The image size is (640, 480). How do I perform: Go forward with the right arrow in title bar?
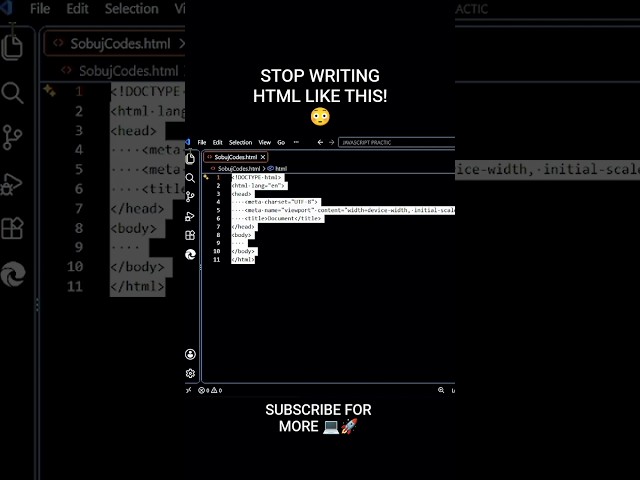331,142
